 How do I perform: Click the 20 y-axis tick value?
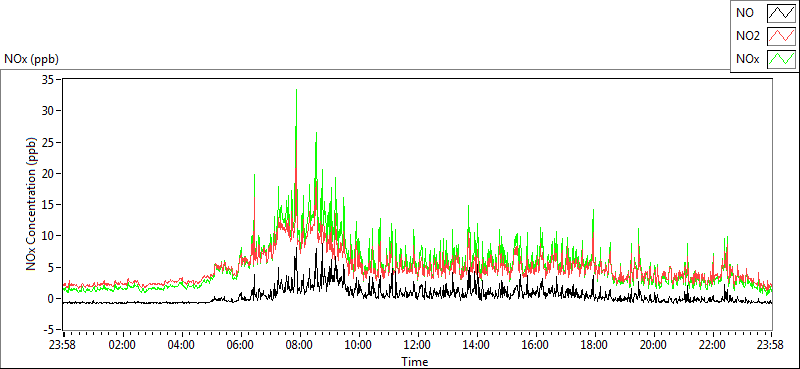(48, 174)
